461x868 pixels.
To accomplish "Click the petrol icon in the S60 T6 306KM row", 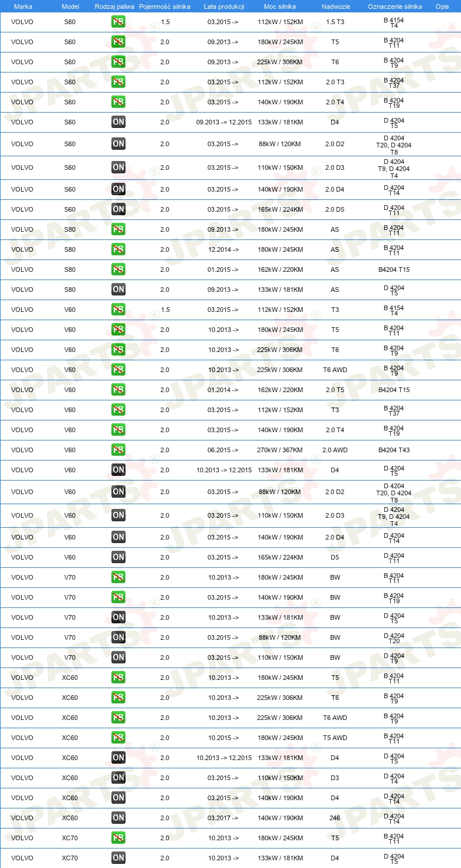I will [118, 62].
